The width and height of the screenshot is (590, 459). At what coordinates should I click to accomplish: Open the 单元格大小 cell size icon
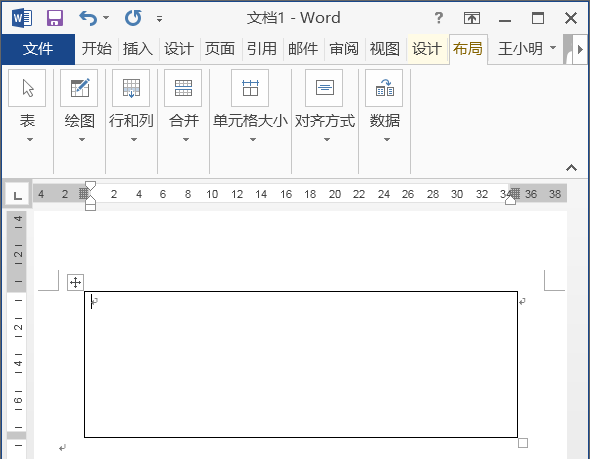tap(250, 88)
